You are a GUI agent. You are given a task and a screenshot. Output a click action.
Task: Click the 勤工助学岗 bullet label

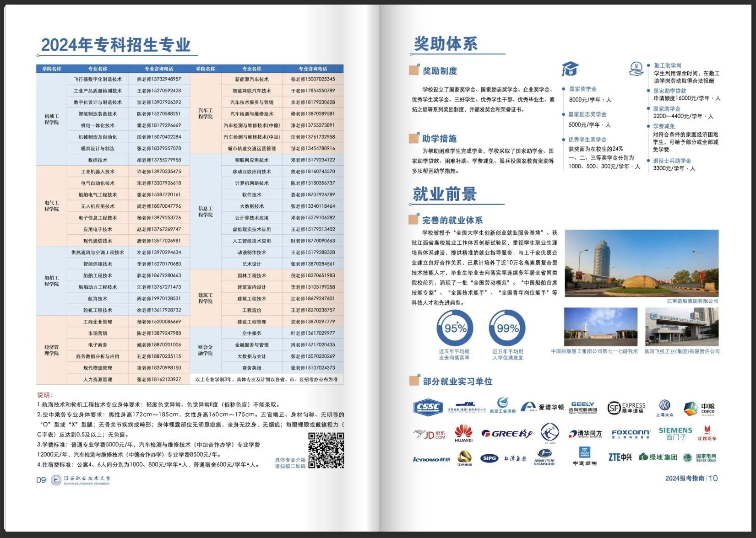(668, 65)
